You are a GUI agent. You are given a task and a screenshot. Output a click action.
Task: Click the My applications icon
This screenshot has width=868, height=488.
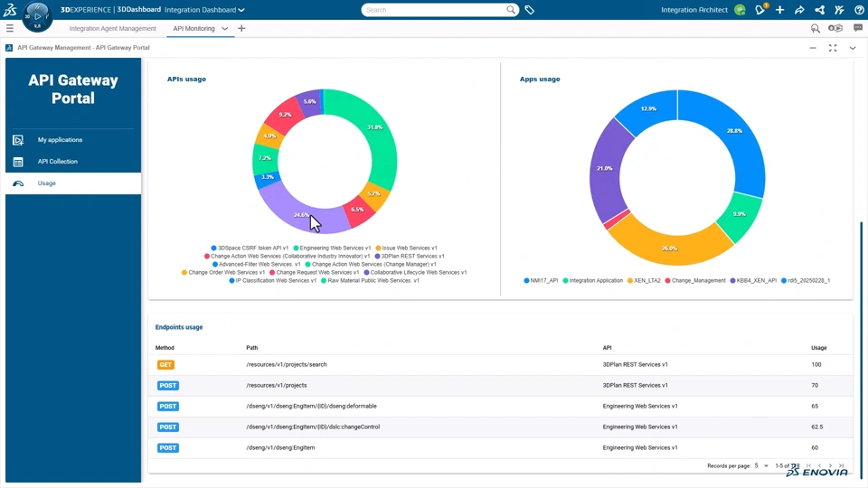18,140
